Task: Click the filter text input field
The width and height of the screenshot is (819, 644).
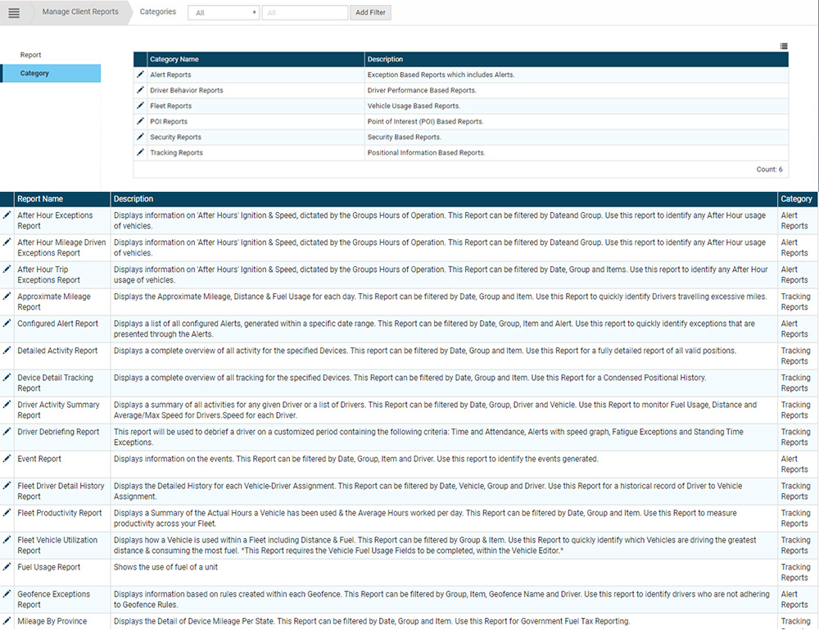Action: (305, 12)
